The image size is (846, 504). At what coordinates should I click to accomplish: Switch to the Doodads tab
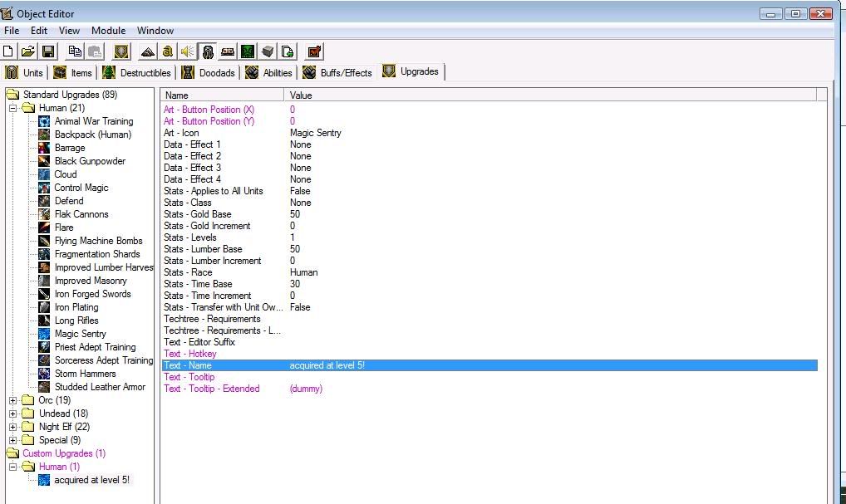[x=209, y=72]
